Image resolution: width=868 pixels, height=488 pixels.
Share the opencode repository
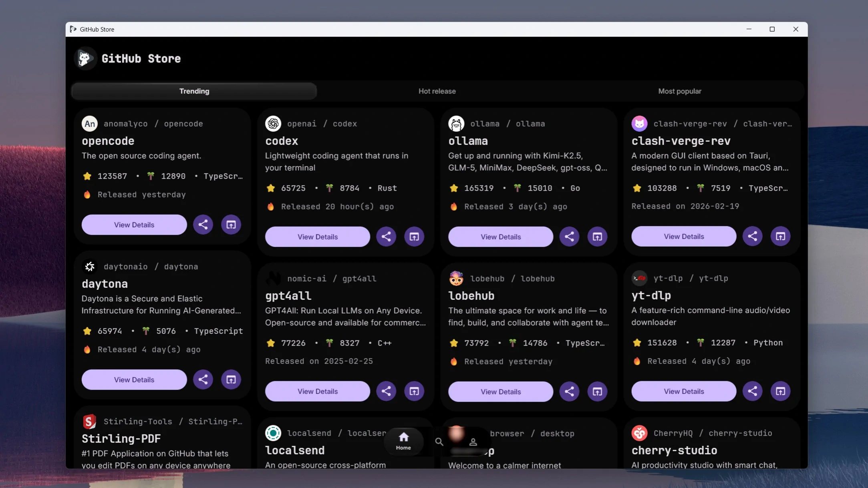pos(203,225)
